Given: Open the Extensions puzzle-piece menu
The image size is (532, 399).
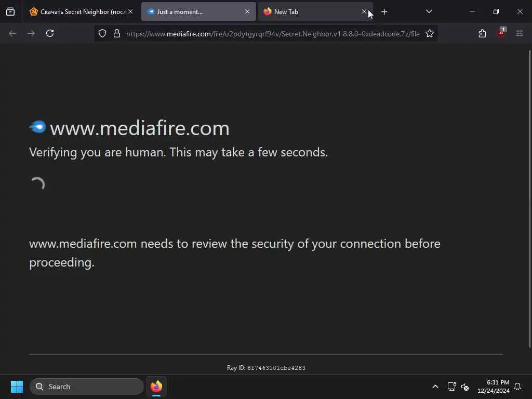Looking at the screenshot, I should coord(482,33).
